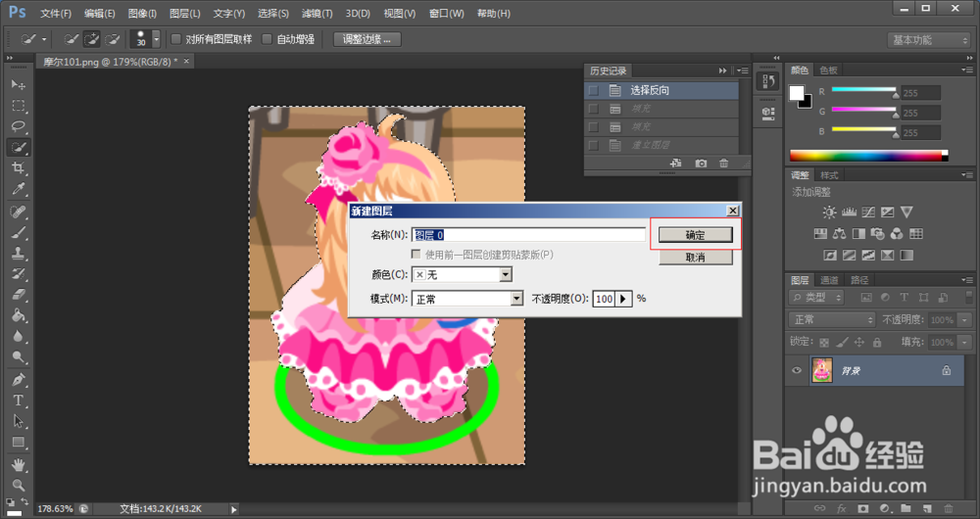Select the Lasso tool
Image resolution: width=980 pixels, height=519 pixels.
(19, 126)
